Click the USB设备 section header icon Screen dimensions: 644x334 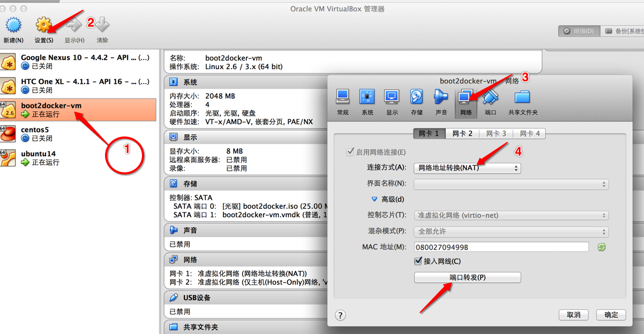[x=174, y=298]
